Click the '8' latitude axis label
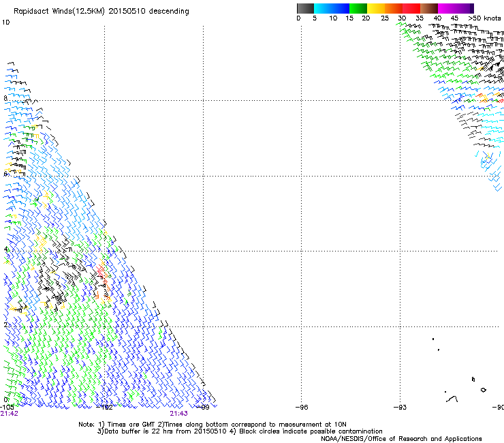This screenshot has width=504, height=443. click(5, 98)
